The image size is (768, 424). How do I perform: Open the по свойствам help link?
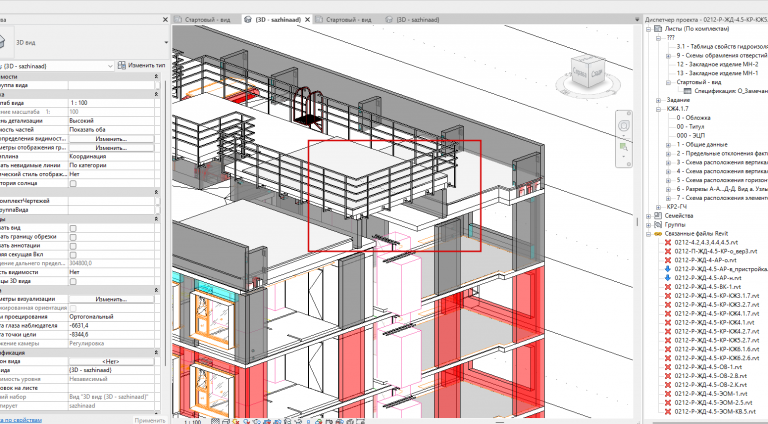click(x=22, y=420)
